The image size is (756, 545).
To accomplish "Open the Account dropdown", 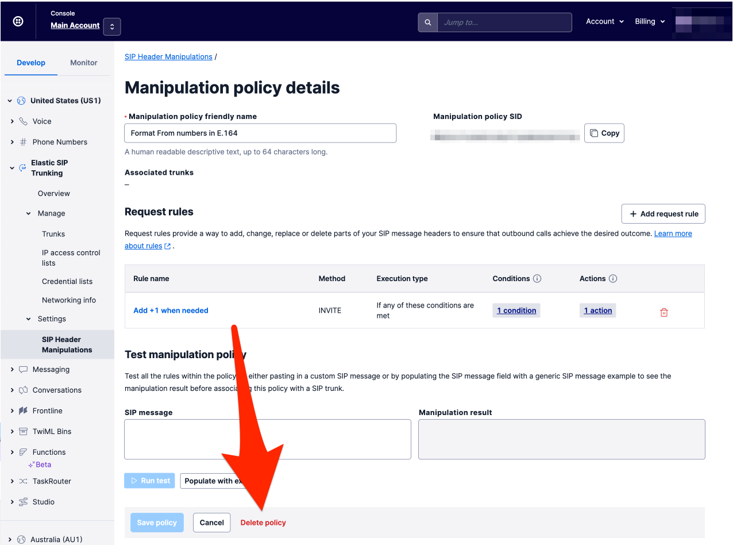I will click(604, 21).
